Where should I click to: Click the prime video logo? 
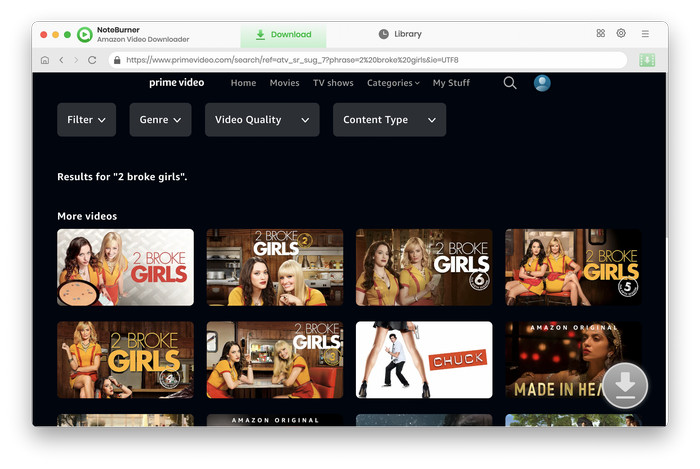pos(176,83)
